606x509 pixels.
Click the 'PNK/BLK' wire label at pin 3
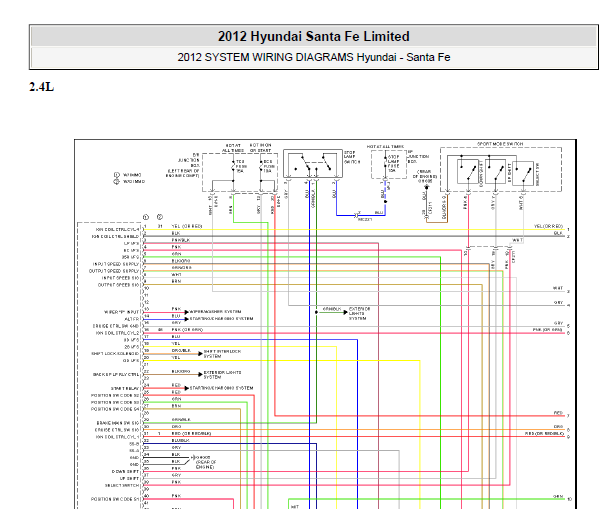[181, 240]
